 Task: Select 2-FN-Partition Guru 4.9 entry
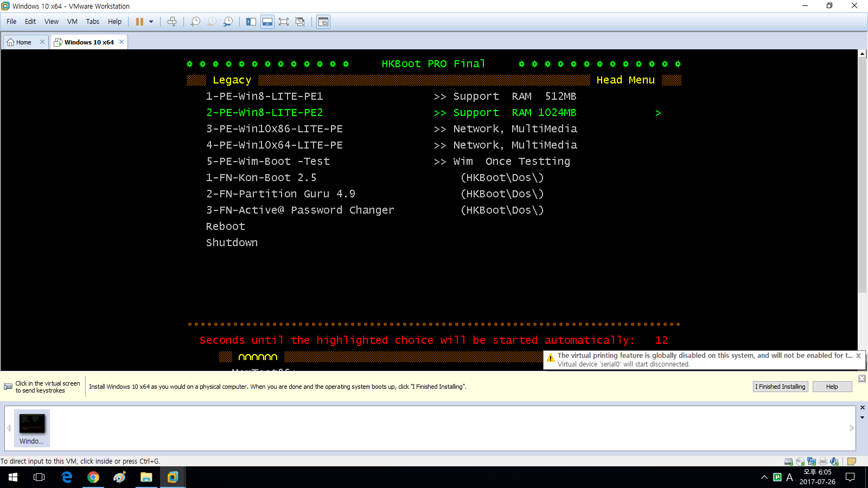281,194
